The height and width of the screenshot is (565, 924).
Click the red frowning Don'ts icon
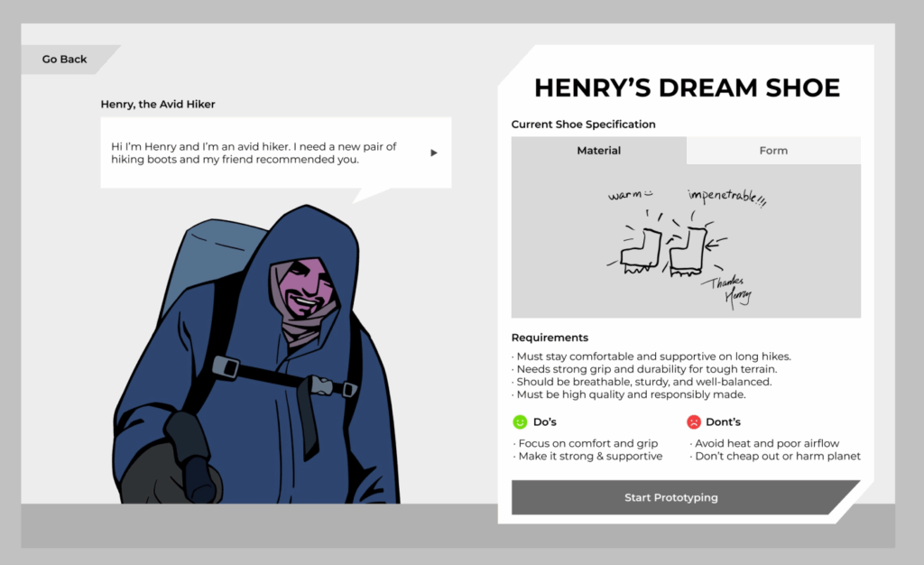694,421
